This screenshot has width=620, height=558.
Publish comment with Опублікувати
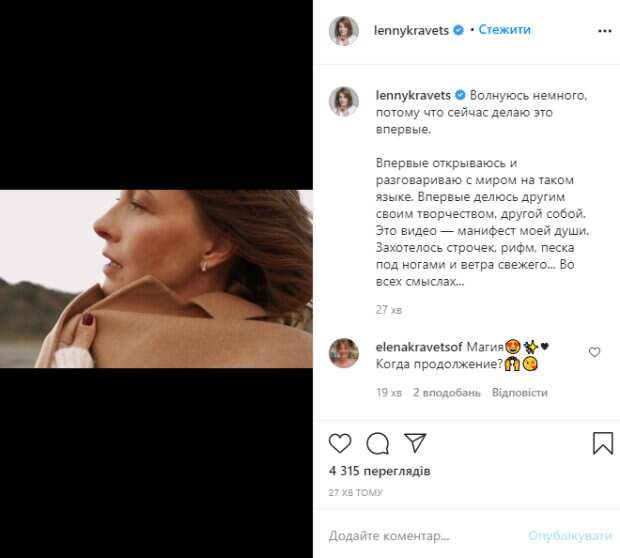[x=570, y=536]
